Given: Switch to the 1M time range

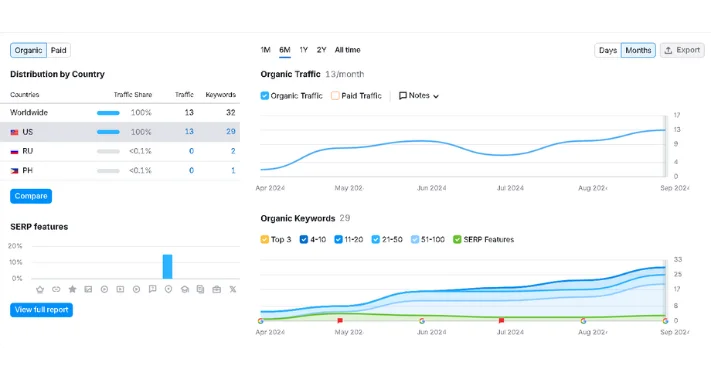Looking at the screenshot, I should [265, 50].
